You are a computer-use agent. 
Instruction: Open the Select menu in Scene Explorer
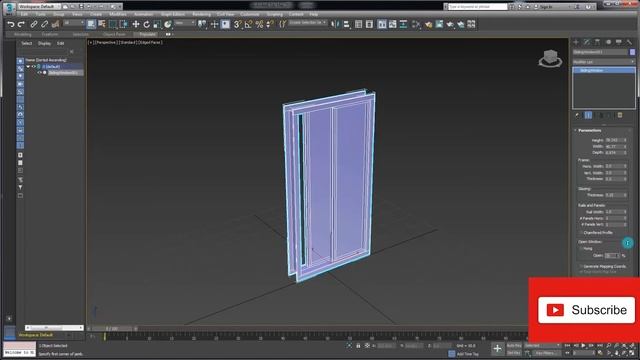pyautogui.click(x=27, y=43)
